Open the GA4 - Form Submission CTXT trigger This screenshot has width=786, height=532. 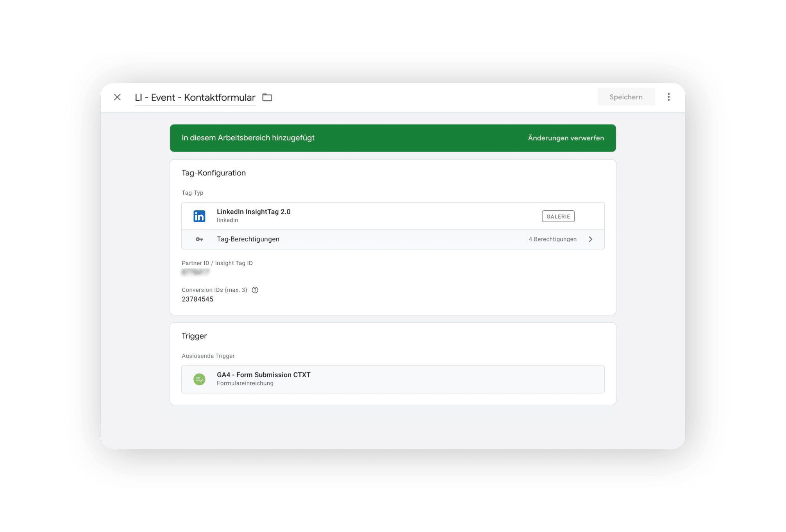(x=264, y=375)
